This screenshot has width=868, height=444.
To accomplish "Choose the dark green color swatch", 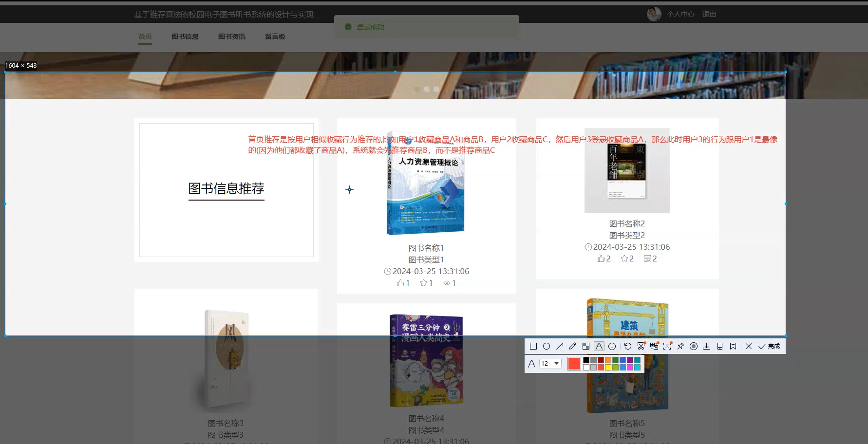I will pyautogui.click(x=616, y=360).
